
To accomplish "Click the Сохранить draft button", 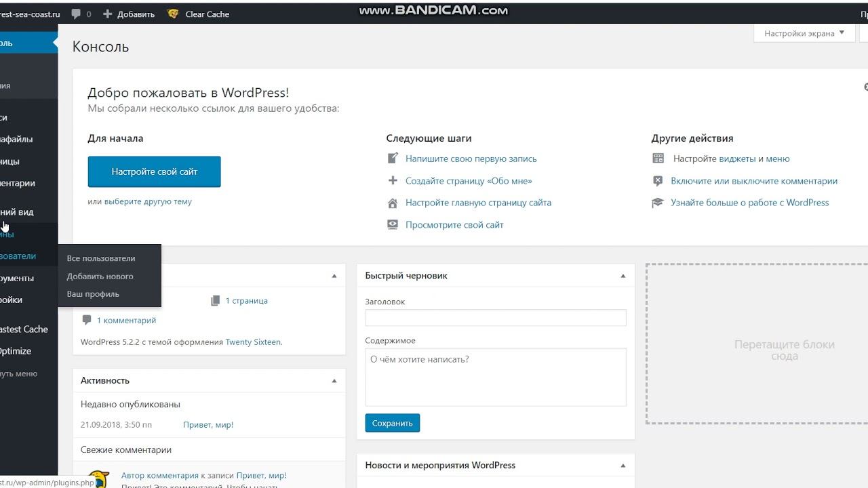I will click(393, 423).
